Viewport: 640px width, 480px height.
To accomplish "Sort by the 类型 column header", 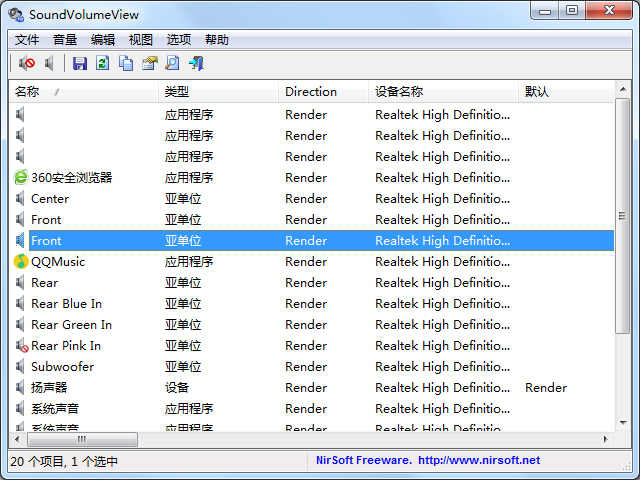I will (218, 91).
